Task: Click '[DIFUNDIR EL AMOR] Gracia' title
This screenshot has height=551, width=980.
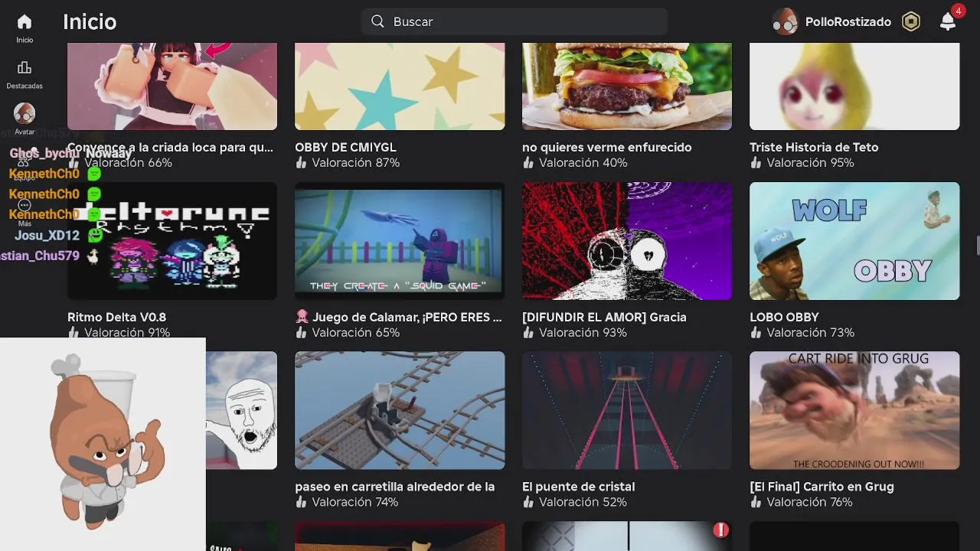Action: [604, 317]
